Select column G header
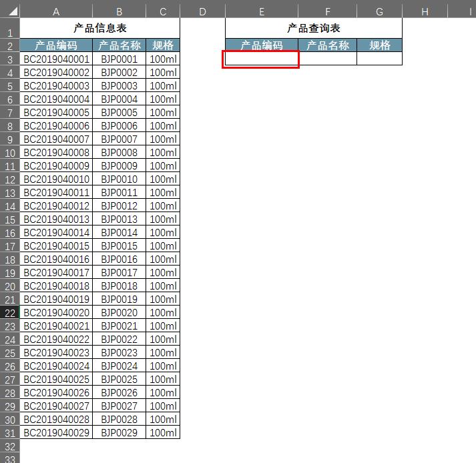The image size is (476, 463). [x=379, y=11]
